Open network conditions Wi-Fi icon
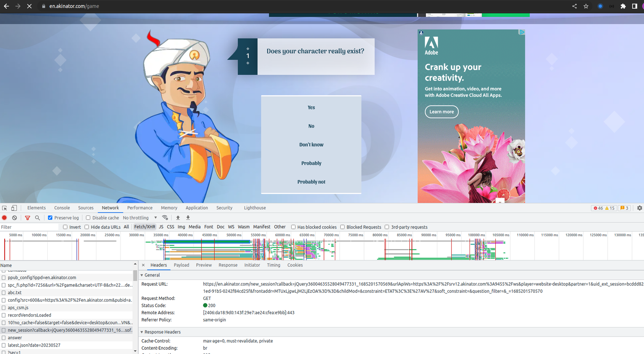 pyautogui.click(x=165, y=218)
